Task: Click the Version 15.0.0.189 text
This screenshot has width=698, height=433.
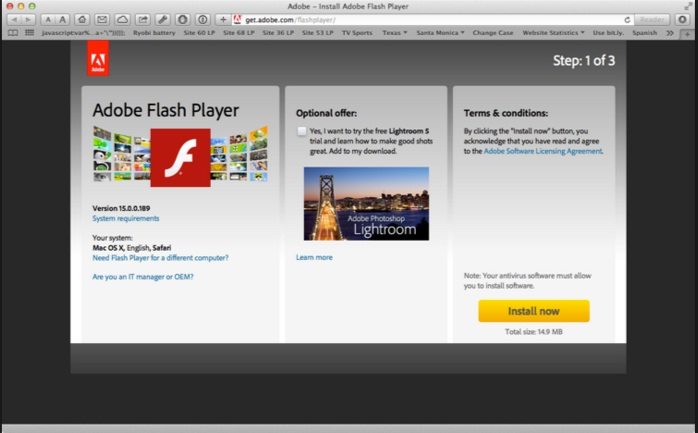Action: (121, 208)
